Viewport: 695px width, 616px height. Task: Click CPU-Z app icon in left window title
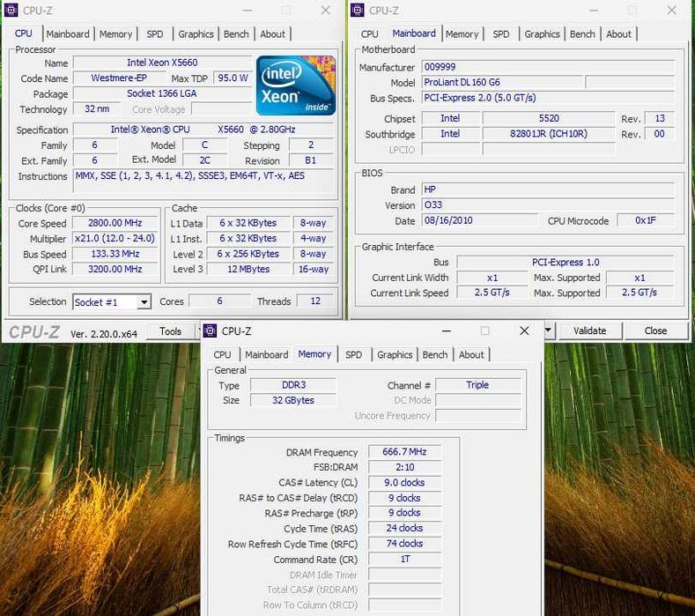point(11,10)
